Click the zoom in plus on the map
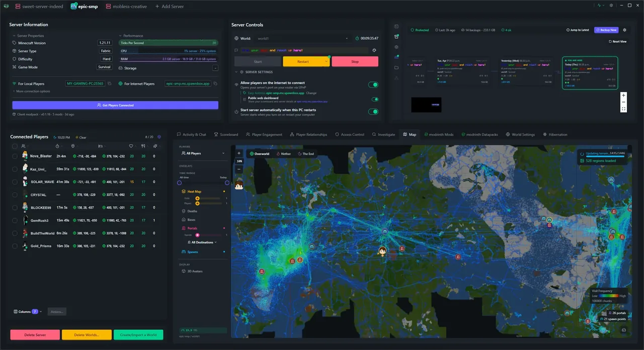Viewport: 644px width, 350px height. pos(239,152)
